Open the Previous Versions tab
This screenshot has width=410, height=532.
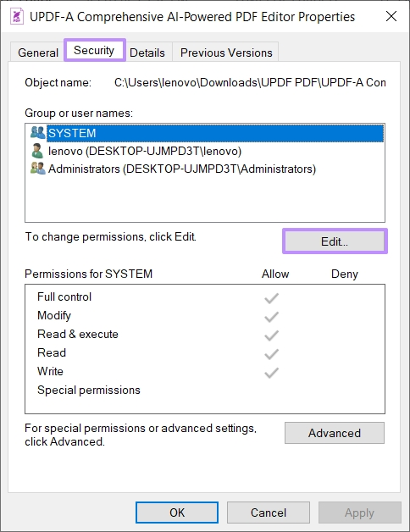(226, 53)
